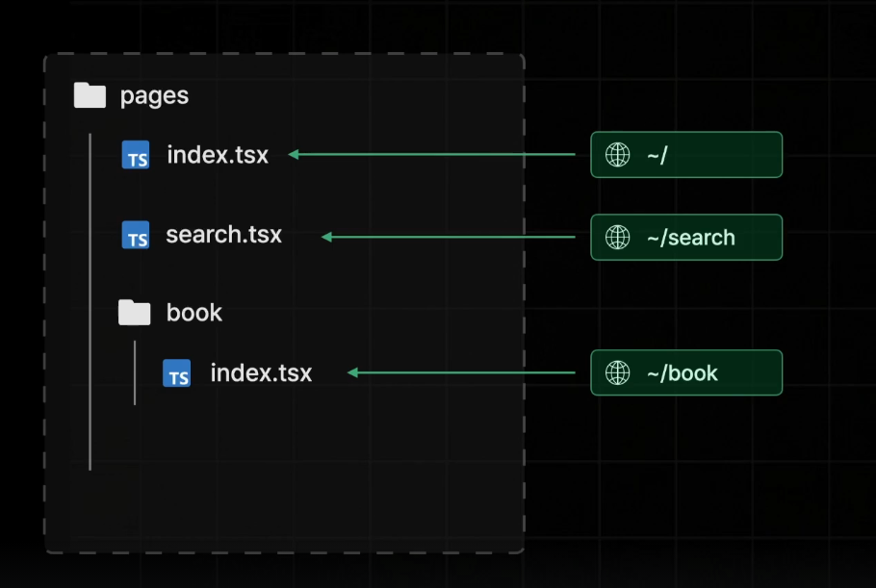Click arrowhead pointing at search.tsx

pyautogui.click(x=327, y=237)
